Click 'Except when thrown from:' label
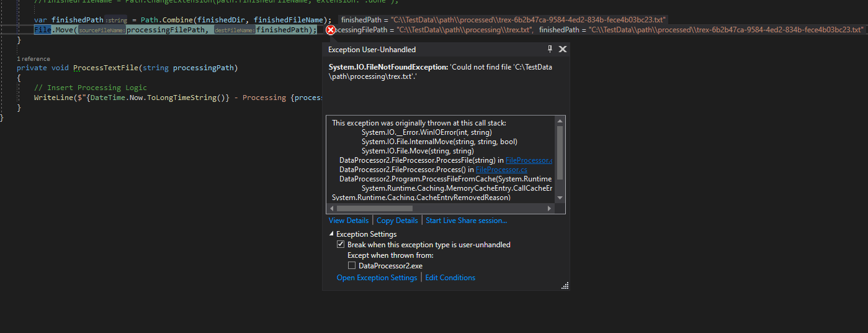The height and width of the screenshot is (333, 868). point(390,255)
